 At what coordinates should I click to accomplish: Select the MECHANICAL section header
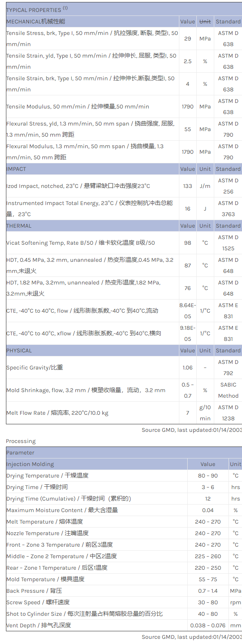(x=36, y=21)
